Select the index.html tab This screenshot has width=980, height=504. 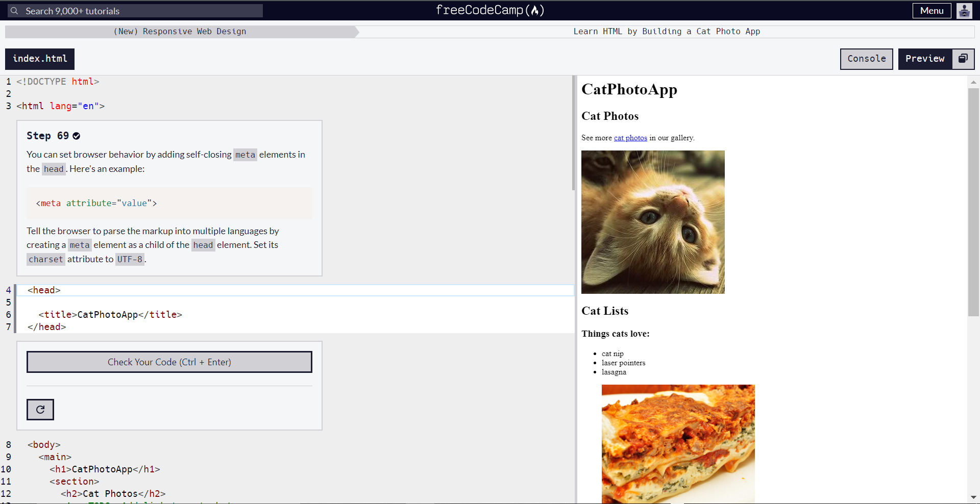(40, 59)
